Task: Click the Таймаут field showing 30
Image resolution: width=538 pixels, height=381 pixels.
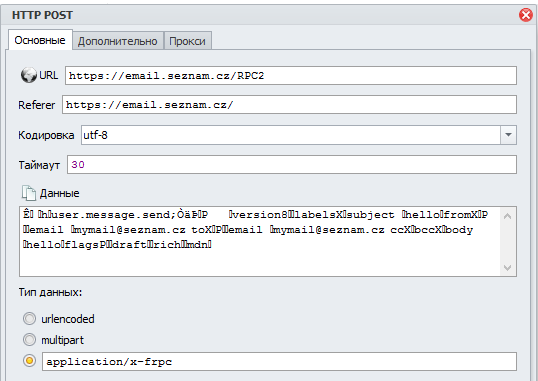Action: (292, 165)
